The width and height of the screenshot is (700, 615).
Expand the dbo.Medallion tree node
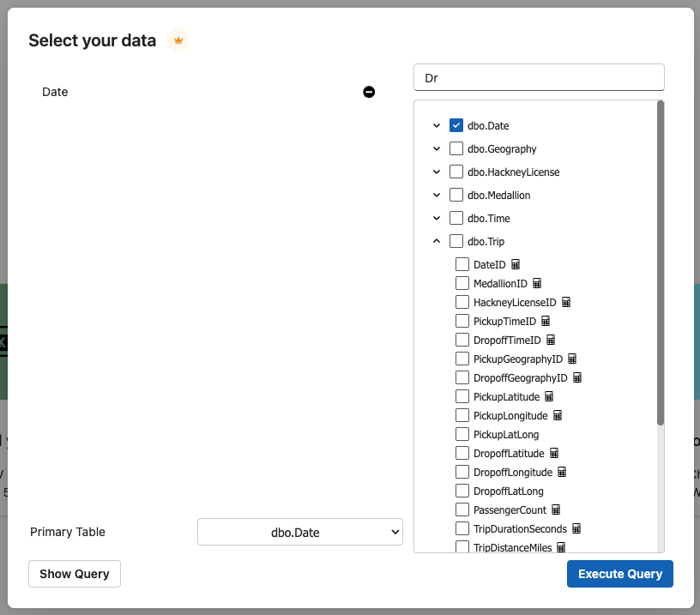pos(437,196)
